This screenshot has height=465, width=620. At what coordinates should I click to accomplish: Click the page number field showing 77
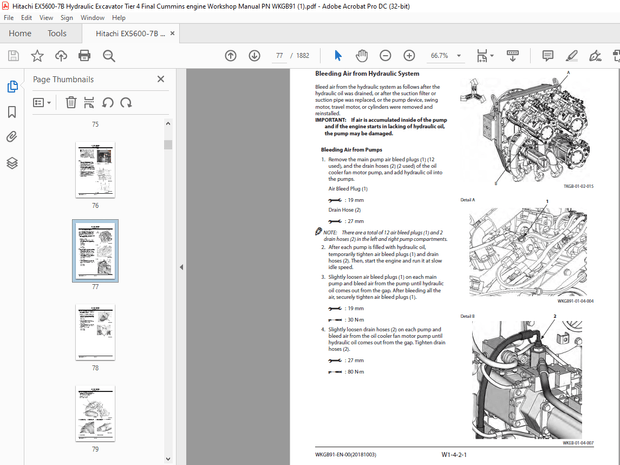pyautogui.click(x=280, y=56)
